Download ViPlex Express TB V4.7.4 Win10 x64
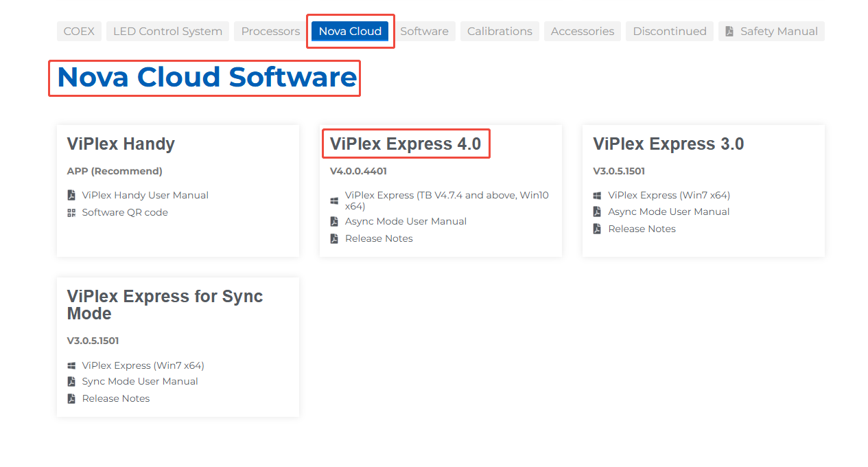This screenshot has height=467, width=868. coord(447,200)
